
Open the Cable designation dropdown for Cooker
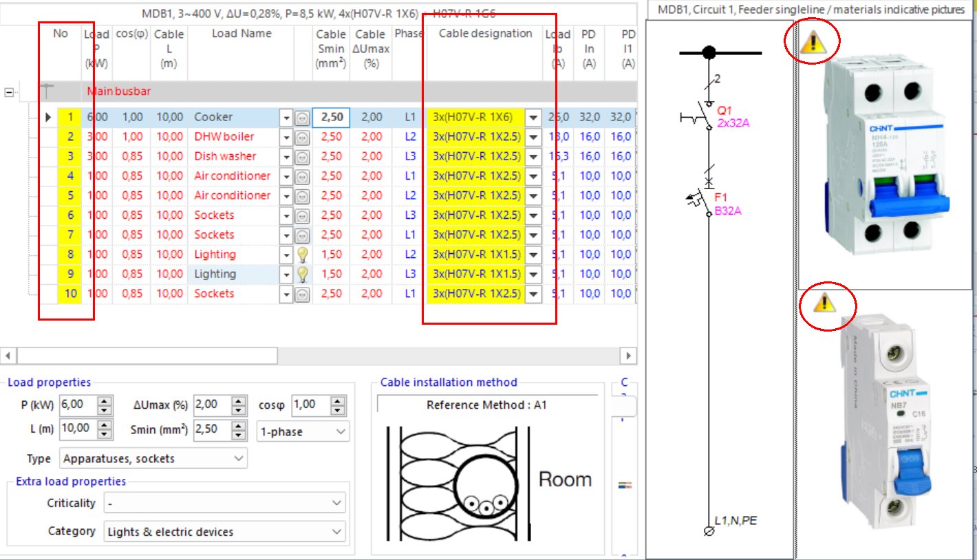[533, 117]
